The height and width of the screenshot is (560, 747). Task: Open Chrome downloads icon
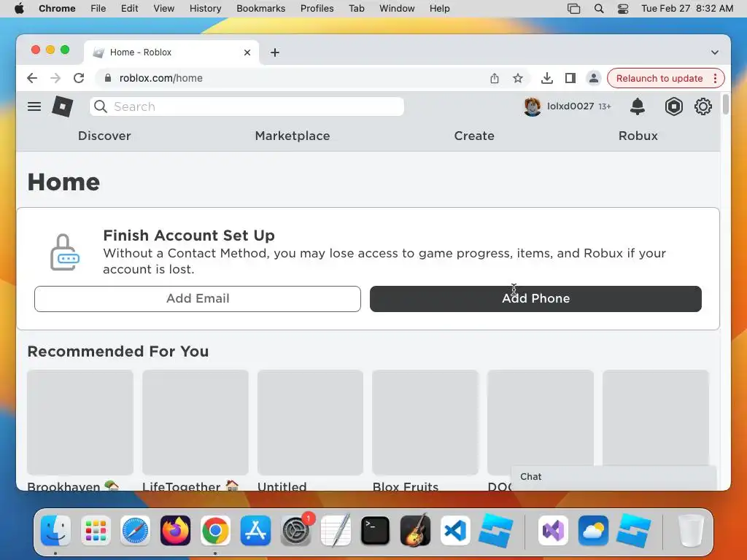tap(547, 78)
